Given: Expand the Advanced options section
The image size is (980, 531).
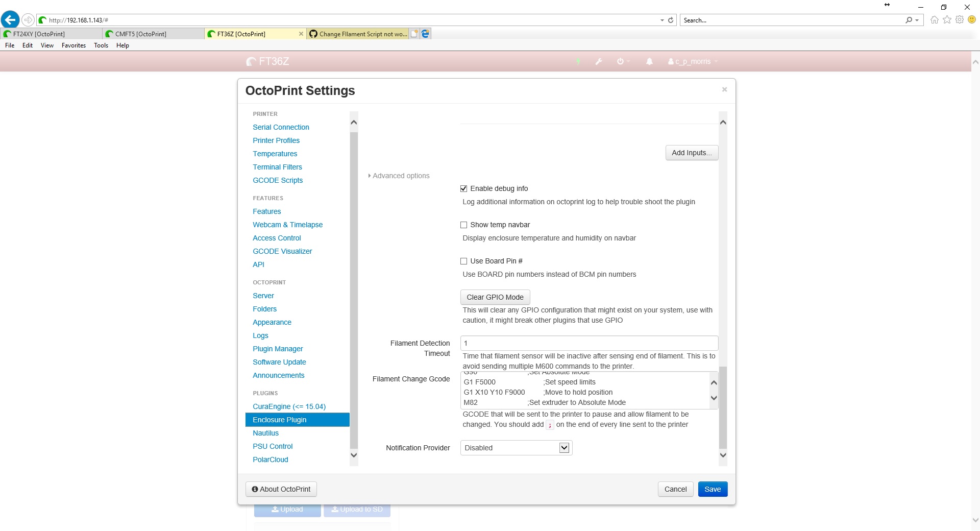Looking at the screenshot, I should pyautogui.click(x=400, y=176).
